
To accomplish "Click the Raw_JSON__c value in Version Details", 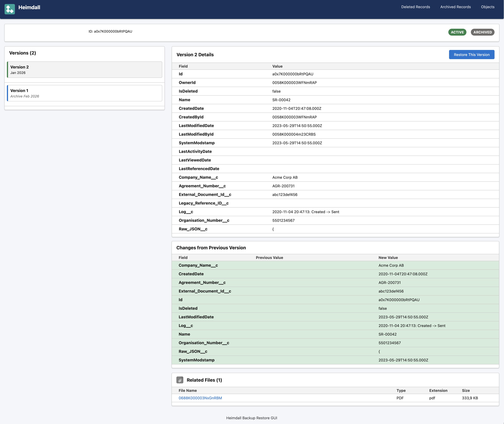I will (x=273, y=229).
